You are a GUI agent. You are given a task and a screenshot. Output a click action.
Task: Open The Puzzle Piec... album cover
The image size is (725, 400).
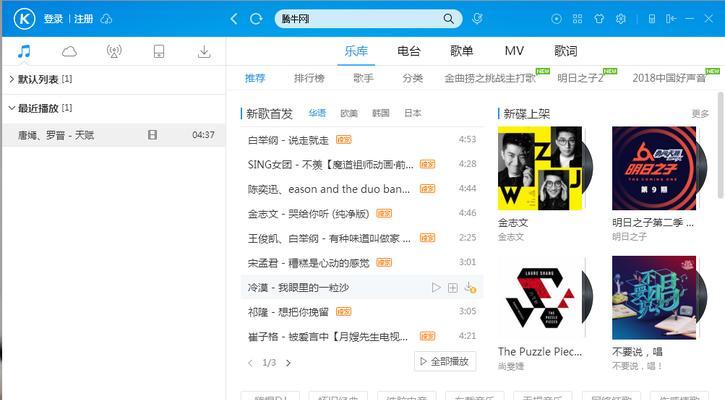click(x=540, y=298)
